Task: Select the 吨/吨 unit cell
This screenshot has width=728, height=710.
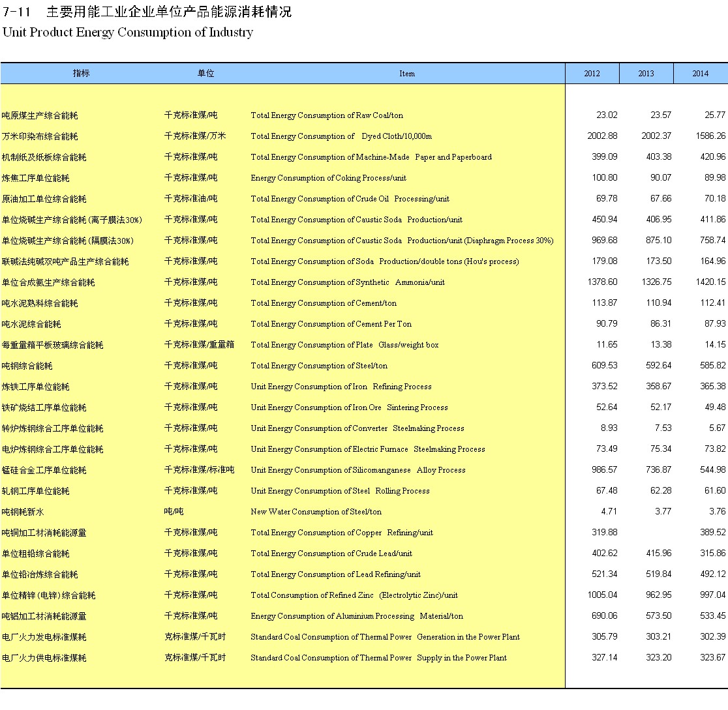Action: click(174, 512)
